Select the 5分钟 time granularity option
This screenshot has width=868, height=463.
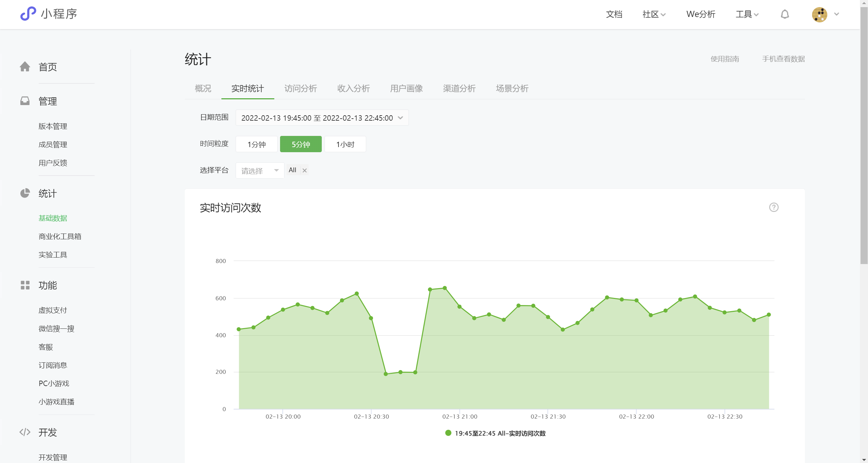click(300, 144)
